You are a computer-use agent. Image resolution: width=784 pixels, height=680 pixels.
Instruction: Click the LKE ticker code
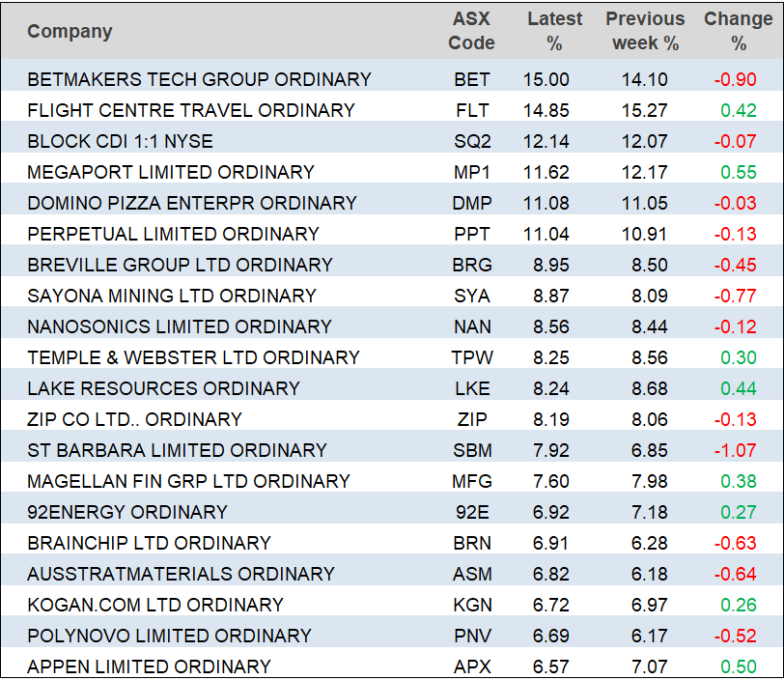click(x=472, y=388)
